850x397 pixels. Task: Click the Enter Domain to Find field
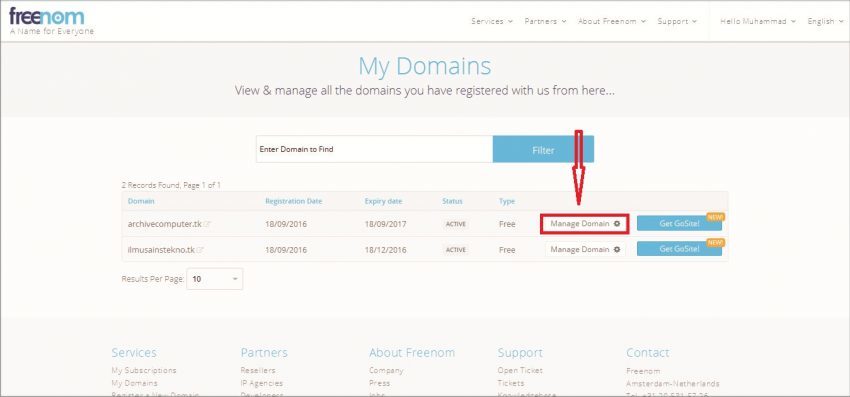point(374,149)
